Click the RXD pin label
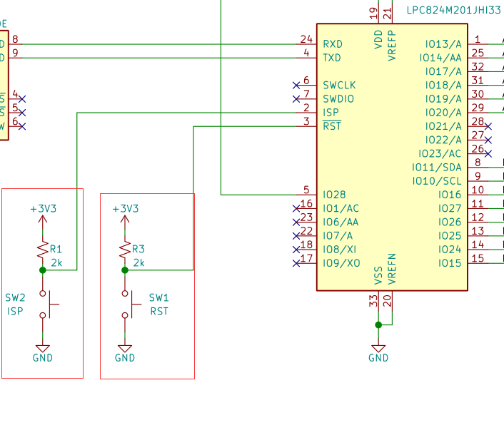Screen dimensions: 504x425 click(x=333, y=44)
